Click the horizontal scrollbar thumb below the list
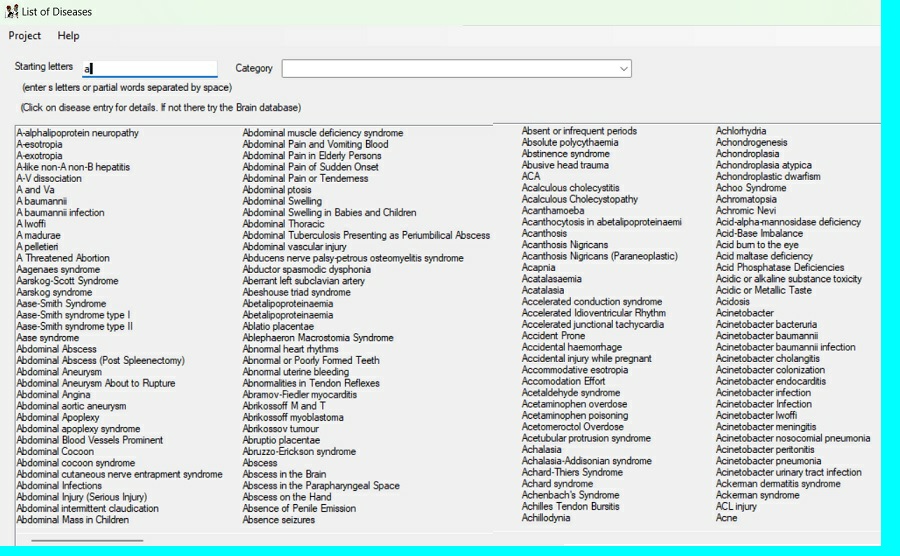Image resolution: width=900 pixels, height=556 pixels. pyautogui.click(x=87, y=540)
